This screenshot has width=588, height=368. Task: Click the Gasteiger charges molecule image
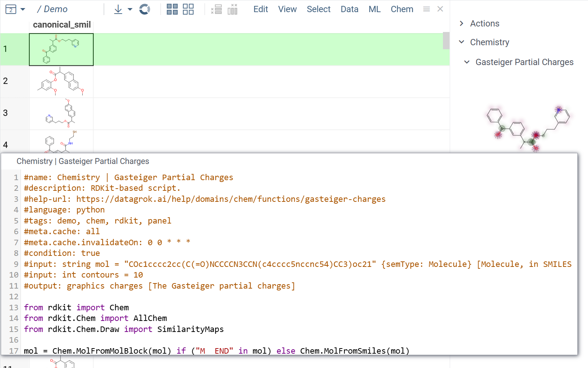[528, 129]
